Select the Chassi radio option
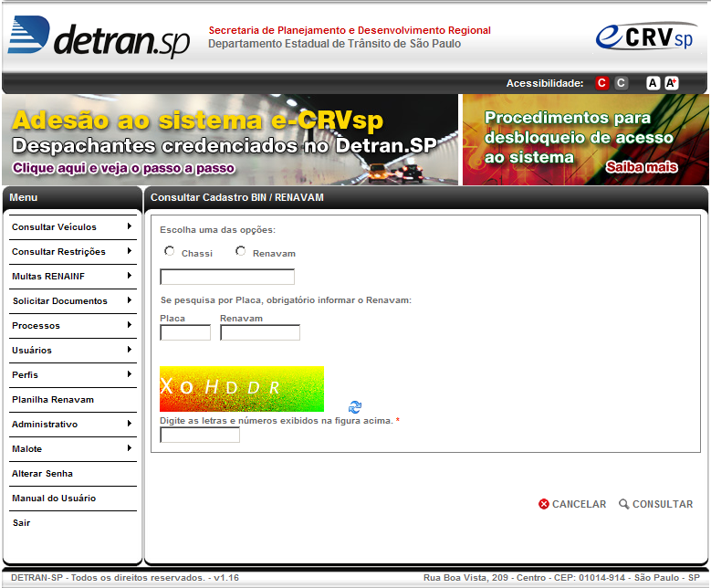The width and height of the screenshot is (711, 588). click(169, 251)
